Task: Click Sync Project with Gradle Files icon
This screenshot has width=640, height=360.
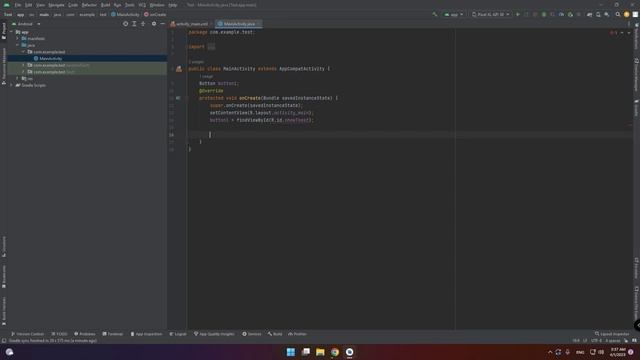Action: click(589, 14)
